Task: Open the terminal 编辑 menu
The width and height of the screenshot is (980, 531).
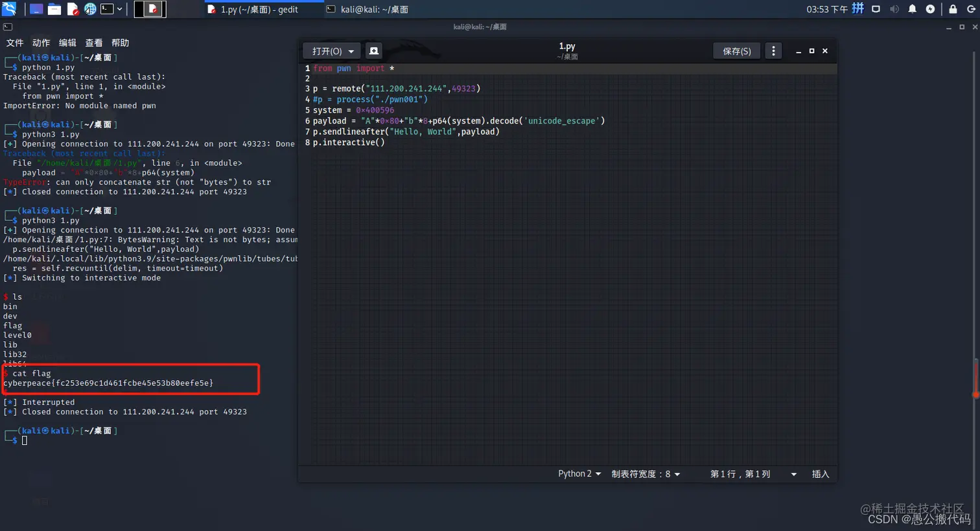Action: [x=67, y=43]
